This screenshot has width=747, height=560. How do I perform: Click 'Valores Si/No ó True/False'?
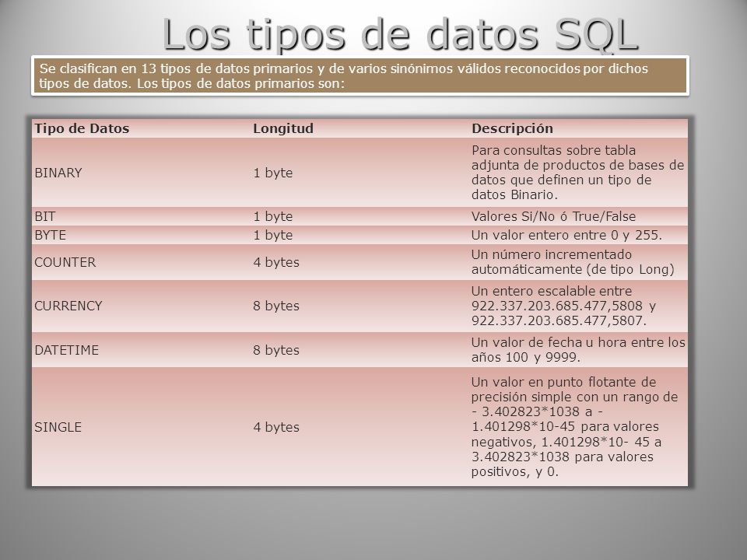point(553,216)
